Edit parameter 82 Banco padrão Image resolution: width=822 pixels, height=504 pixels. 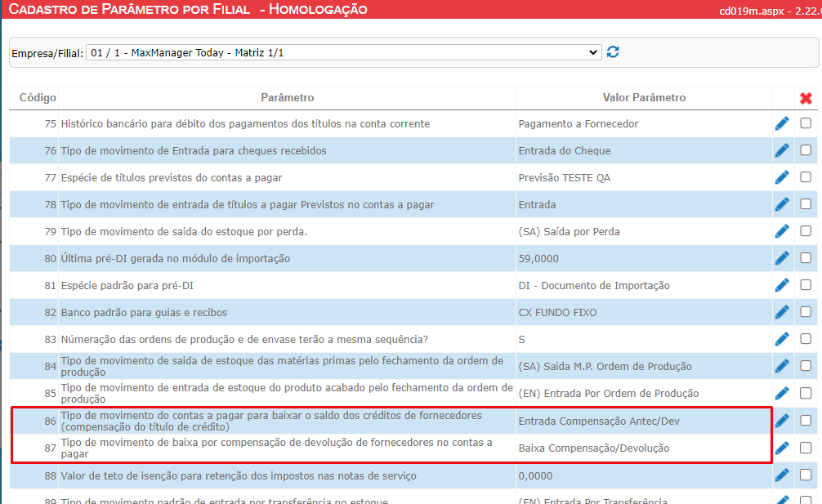coord(782,312)
